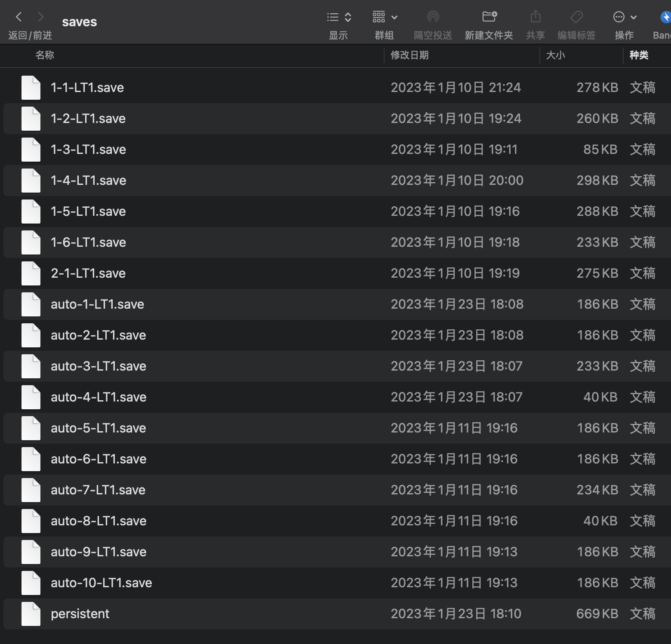The height and width of the screenshot is (644, 671).
Task: Sort files by the 名称 column header
Action: [x=45, y=55]
